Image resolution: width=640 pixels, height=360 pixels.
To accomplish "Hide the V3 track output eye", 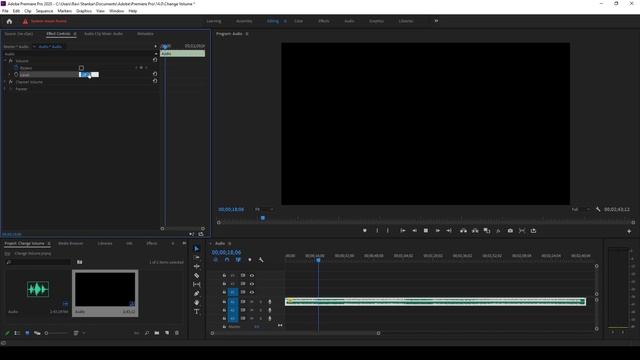I will [252, 276].
